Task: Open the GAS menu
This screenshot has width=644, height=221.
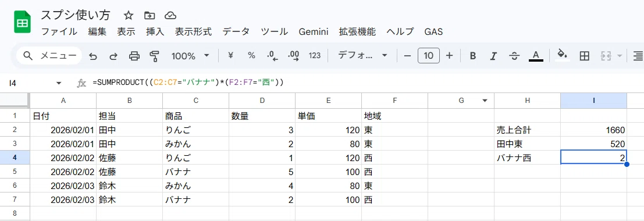Action: 434,31
